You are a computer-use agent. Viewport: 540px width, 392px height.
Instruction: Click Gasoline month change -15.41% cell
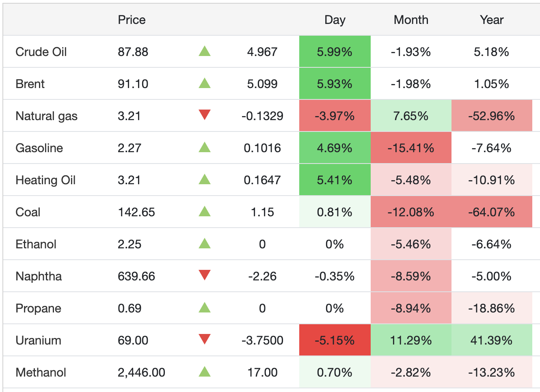click(x=411, y=148)
